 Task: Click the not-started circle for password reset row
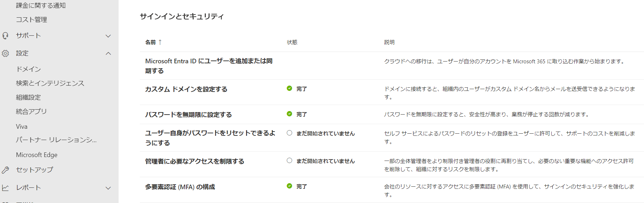289,133
